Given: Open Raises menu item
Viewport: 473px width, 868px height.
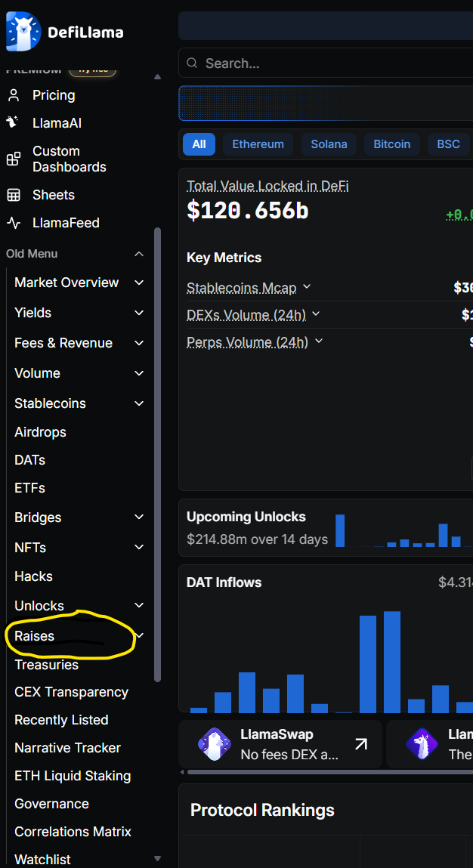Looking at the screenshot, I should pos(34,636).
